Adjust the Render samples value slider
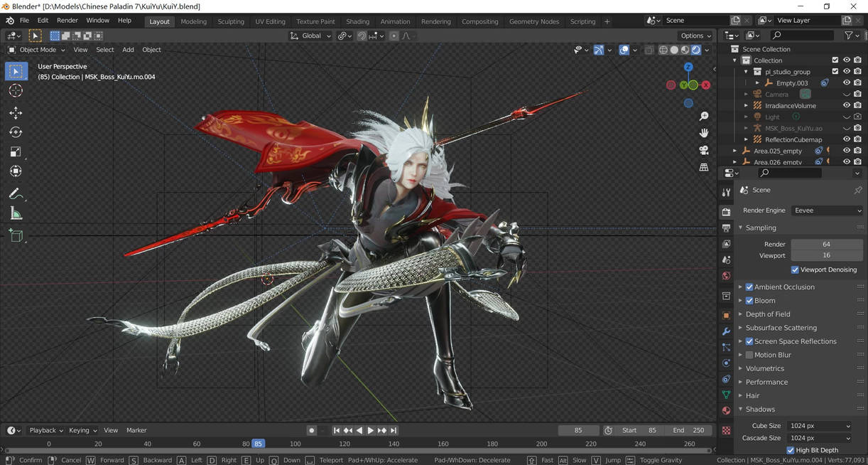868x465 pixels. [826, 244]
